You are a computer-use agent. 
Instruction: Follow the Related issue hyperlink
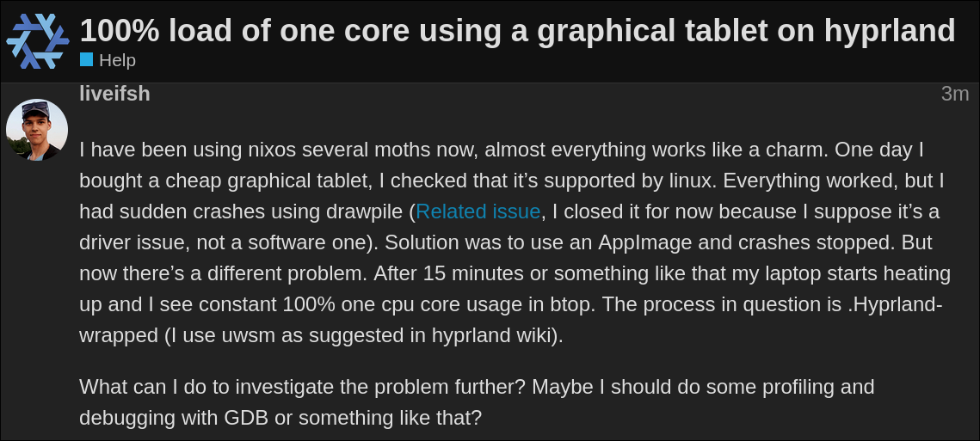(478, 211)
